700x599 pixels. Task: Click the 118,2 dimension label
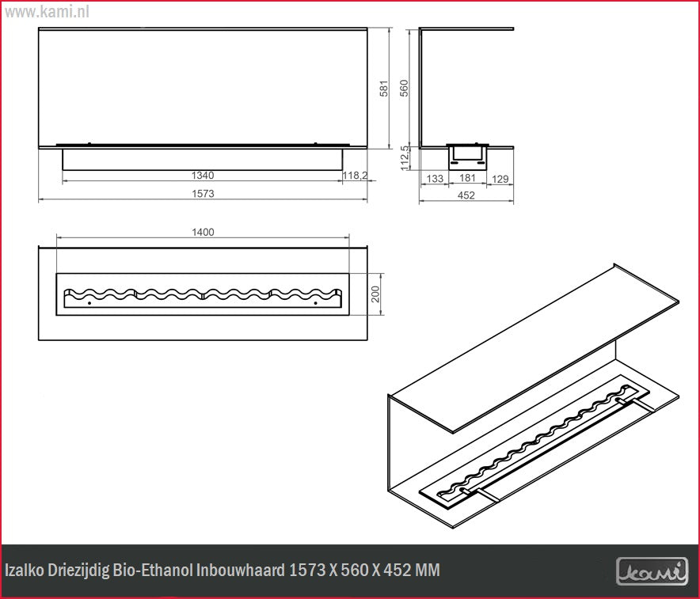354,175
